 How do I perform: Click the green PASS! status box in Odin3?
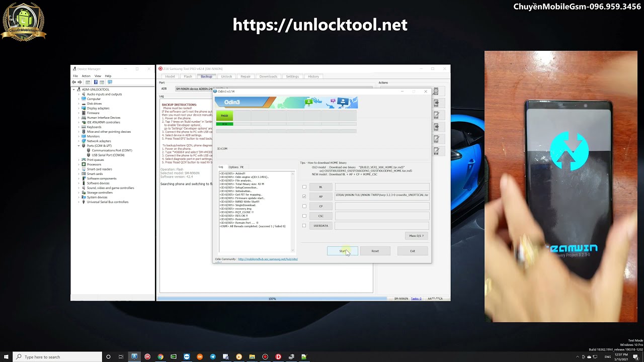pyautogui.click(x=224, y=116)
